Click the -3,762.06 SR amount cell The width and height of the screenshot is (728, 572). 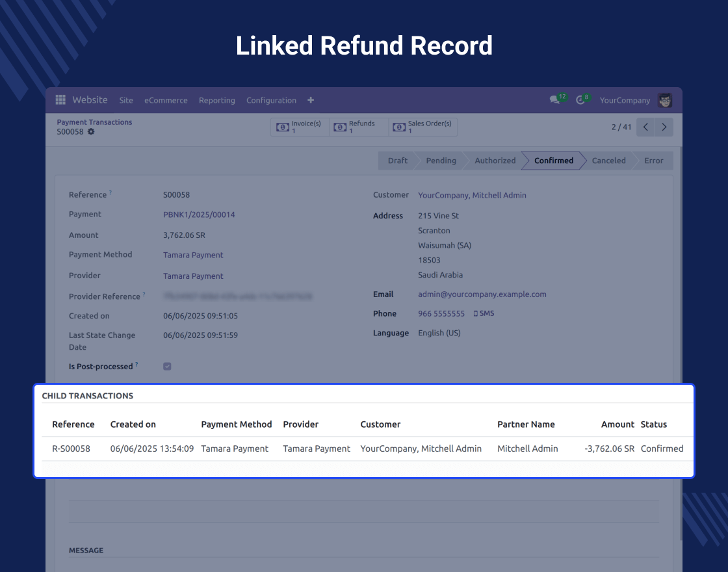[x=609, y=448]
